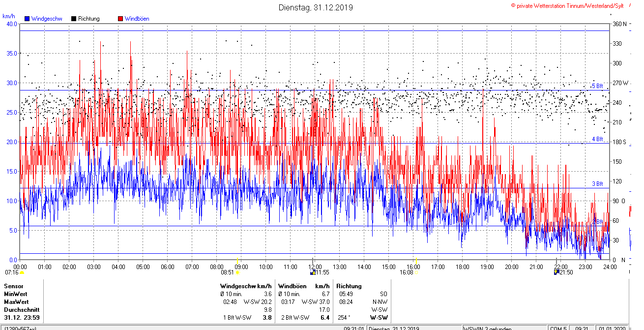
Task: Click the 1 Bft current wind entry
Action: click(x=237, y=318)
